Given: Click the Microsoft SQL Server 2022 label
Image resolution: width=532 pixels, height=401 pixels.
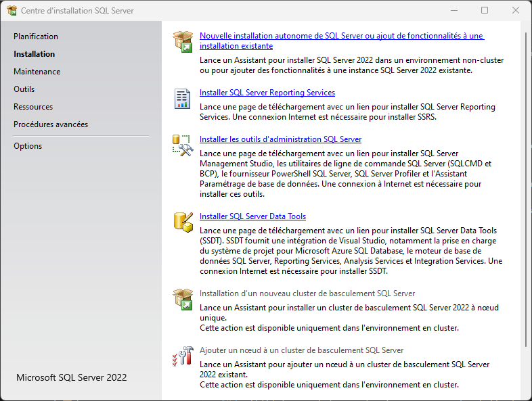Looking at the screenshot, I should pyautogui.click(x=72, y=377).
